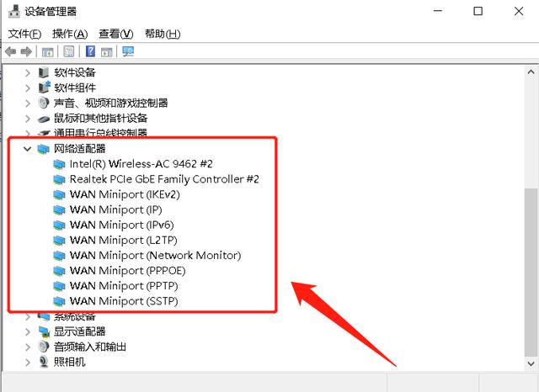Viewport: 539px width, 392px height.
Task: Click the 软件组件 category icon
Action: coord(45,87)
